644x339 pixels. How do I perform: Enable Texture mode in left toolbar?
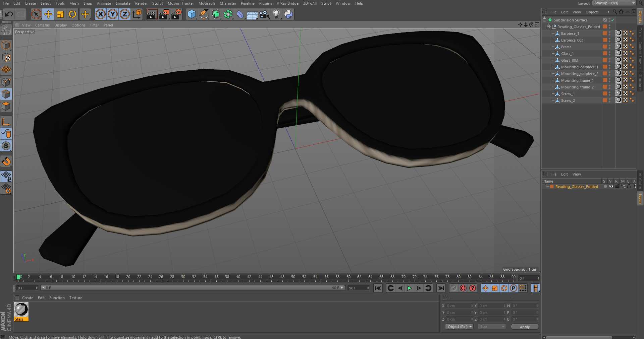pyautogui.click(x=6, y=57)
